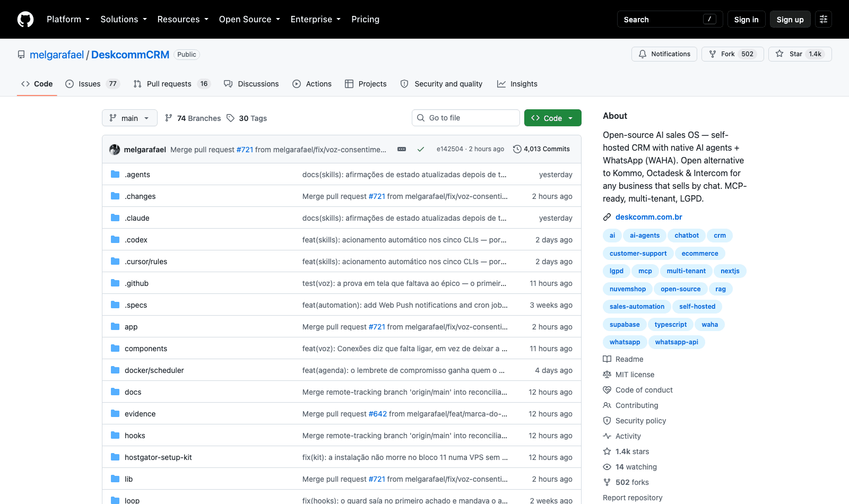
Task: Expand the Open Source menu
Action: pyautogui.click(x=249, y=19)
